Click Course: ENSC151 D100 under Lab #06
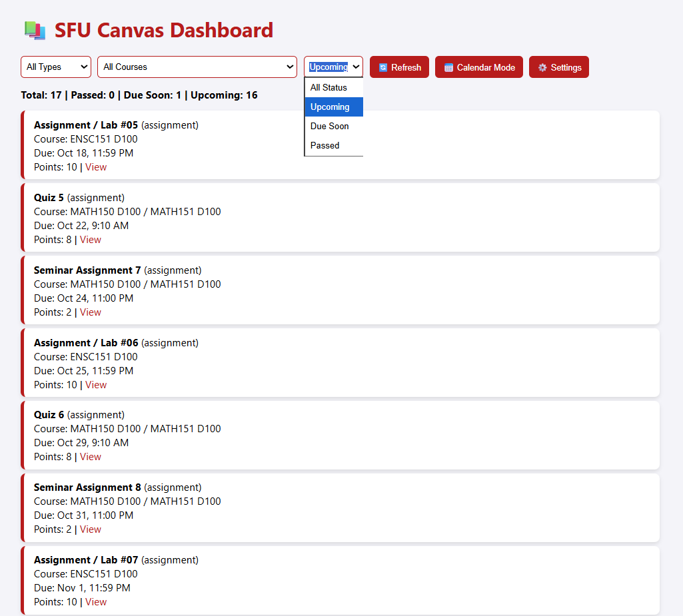 [x=86, y=357]
